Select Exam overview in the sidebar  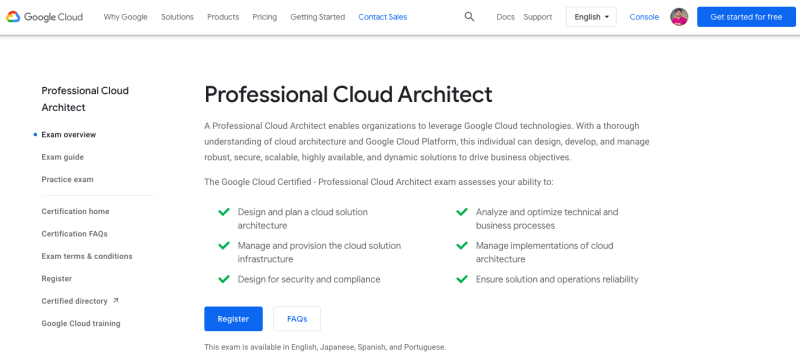tap(69, 135)
